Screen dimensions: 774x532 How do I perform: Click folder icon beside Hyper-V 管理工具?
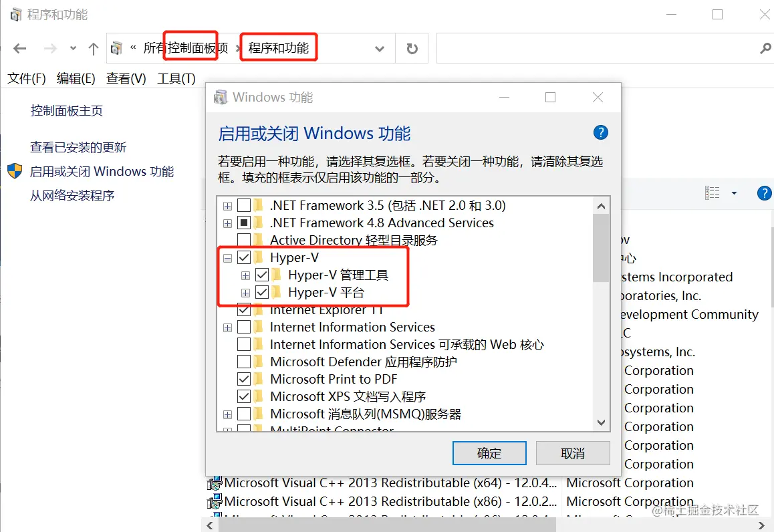click(277, 275)
